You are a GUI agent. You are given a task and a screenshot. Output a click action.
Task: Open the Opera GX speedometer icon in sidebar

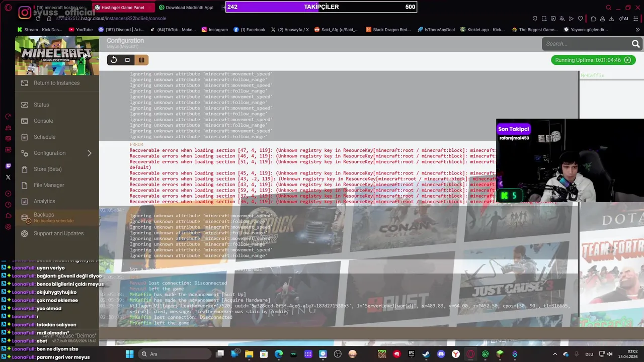(8, 117)
